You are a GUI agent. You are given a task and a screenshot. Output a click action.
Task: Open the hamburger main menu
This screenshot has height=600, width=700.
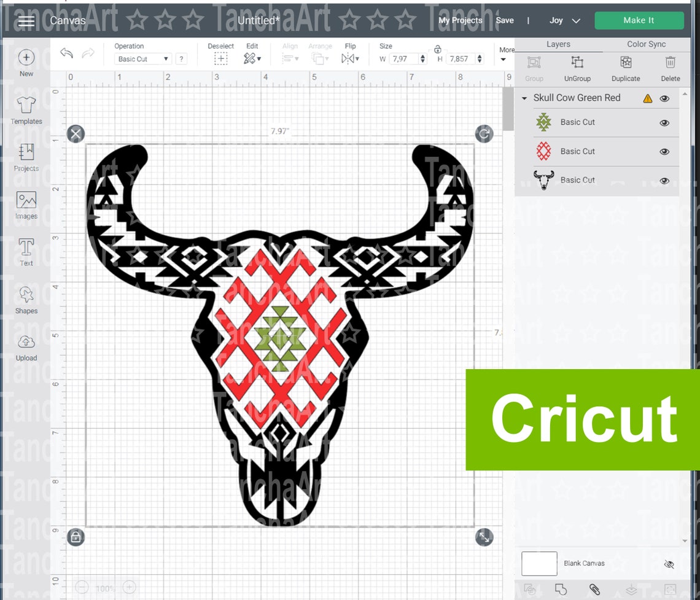25,20
